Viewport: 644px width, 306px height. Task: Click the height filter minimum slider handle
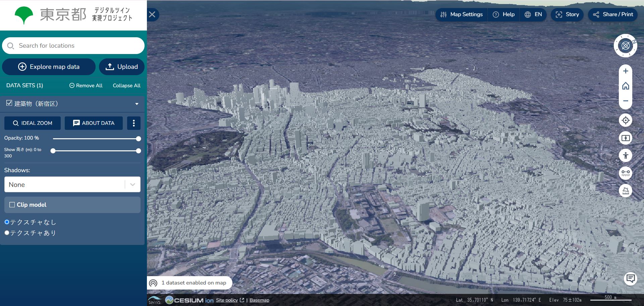pos(53,151)
